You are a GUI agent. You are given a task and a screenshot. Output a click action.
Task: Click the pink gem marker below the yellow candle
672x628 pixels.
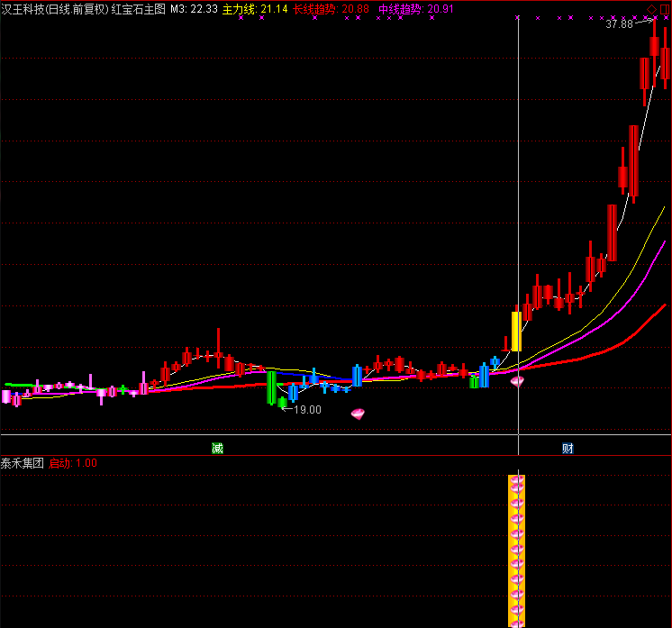point(517,381)
